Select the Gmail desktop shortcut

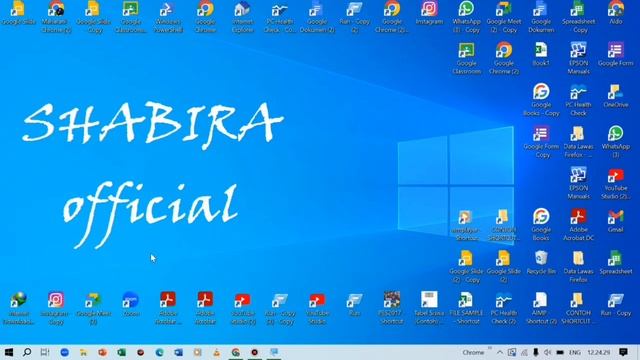pos(616,221)
